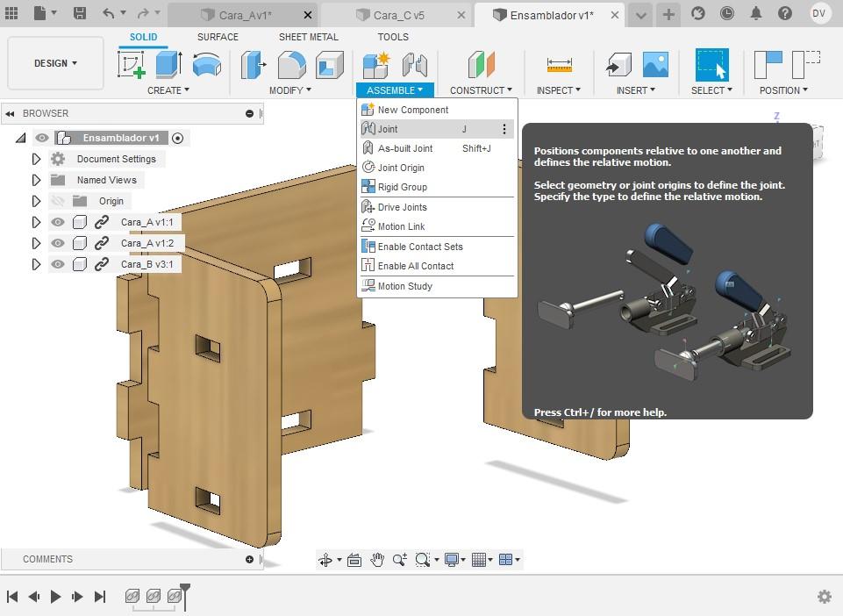Switch to the TOOLS tab

click(x=393, y=37)
